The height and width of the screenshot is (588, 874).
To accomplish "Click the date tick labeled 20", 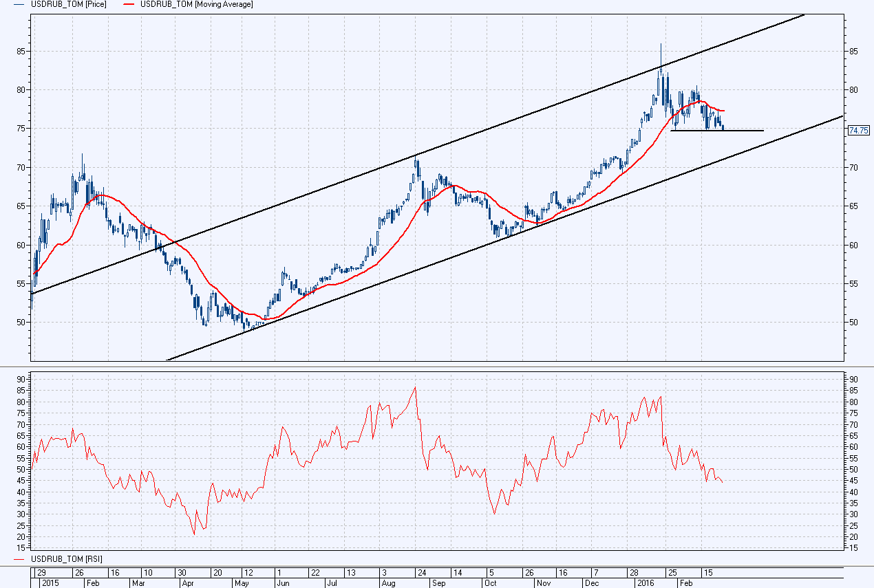I will [x=217, y=572].
